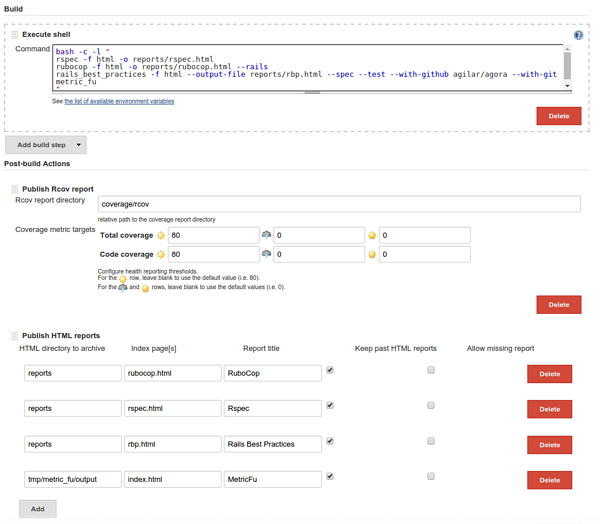Click Add to add another HTML report

37,509
